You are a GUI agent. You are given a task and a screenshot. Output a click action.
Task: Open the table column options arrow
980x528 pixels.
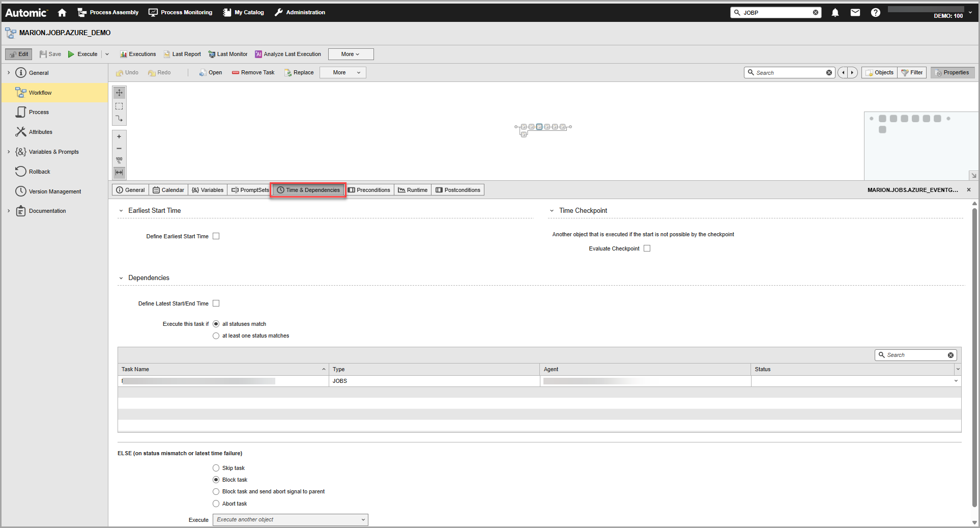point(958,369)
